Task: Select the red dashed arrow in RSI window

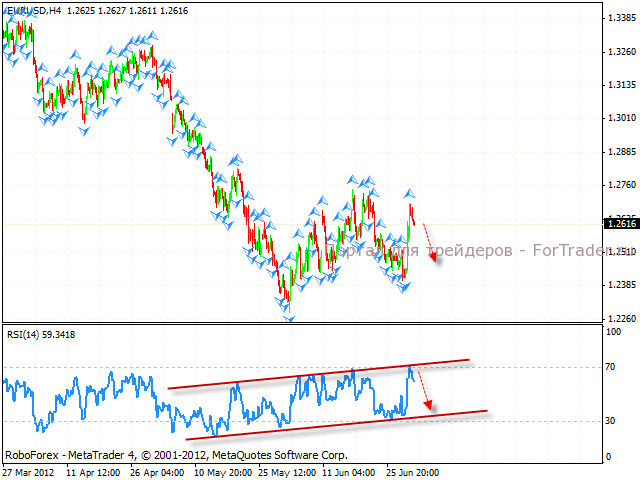Action: pyautogui.click(x=424, y=390)
